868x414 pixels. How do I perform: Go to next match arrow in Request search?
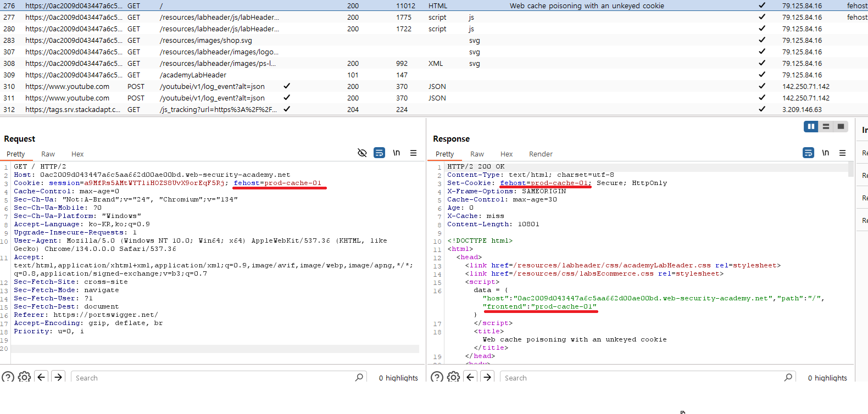point(58,377)
